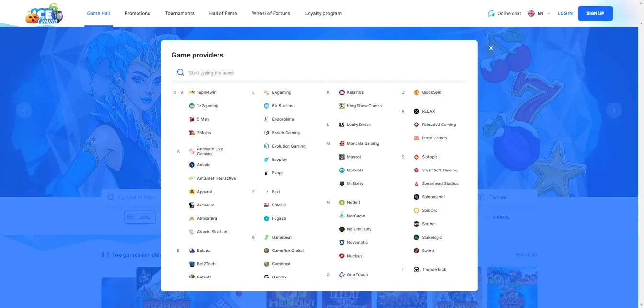This screenshot has width=644, height=308.
Task: Select MrSlotty provider
Action: click(351, 183)
